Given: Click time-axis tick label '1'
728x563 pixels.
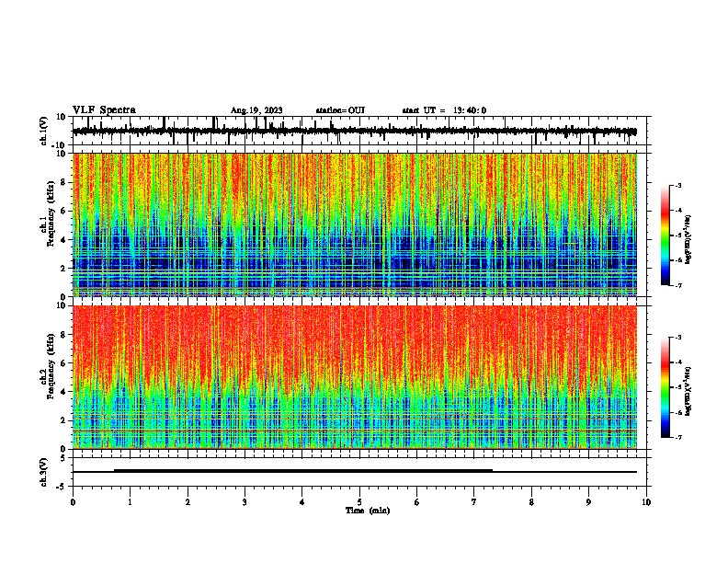Looking at the screenshot, I should (131, 502).
